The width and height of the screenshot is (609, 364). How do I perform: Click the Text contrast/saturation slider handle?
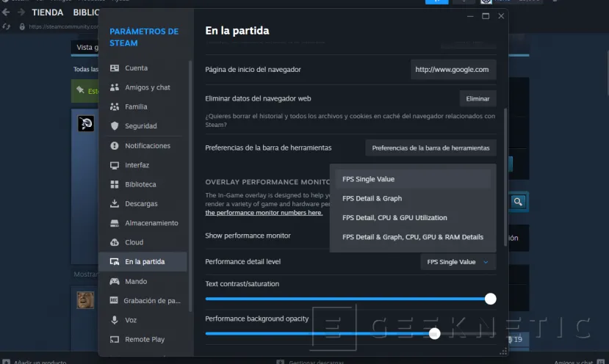[x=491, y=299]
